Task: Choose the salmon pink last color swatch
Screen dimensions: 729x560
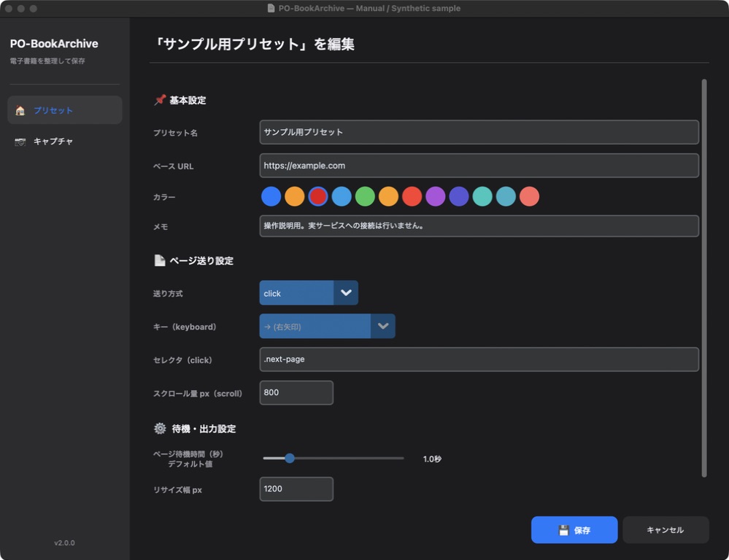Action: coord(529,196)
